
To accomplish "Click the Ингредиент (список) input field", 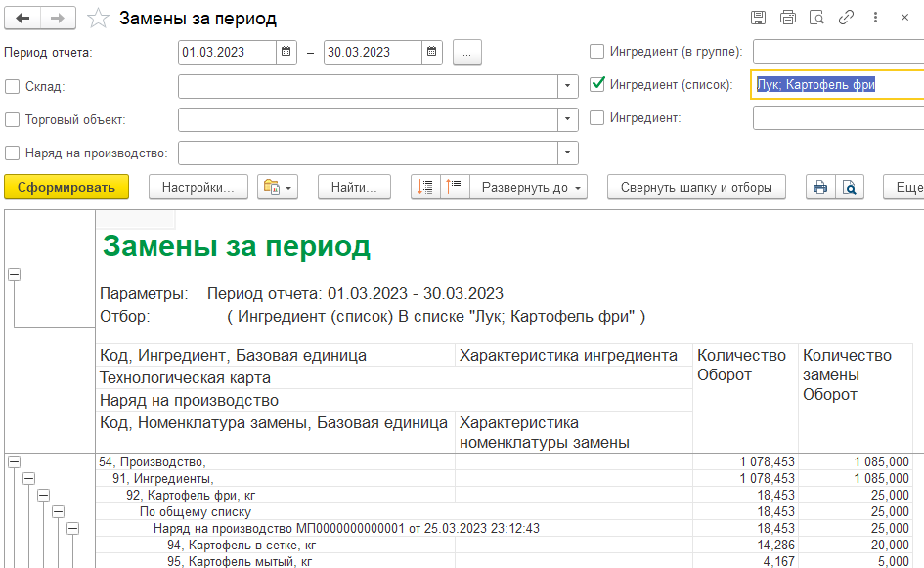I will (836, 85).
